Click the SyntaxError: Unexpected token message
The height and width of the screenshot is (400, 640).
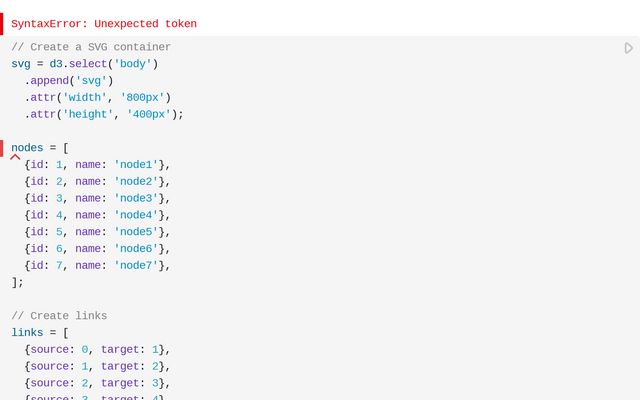104,24
